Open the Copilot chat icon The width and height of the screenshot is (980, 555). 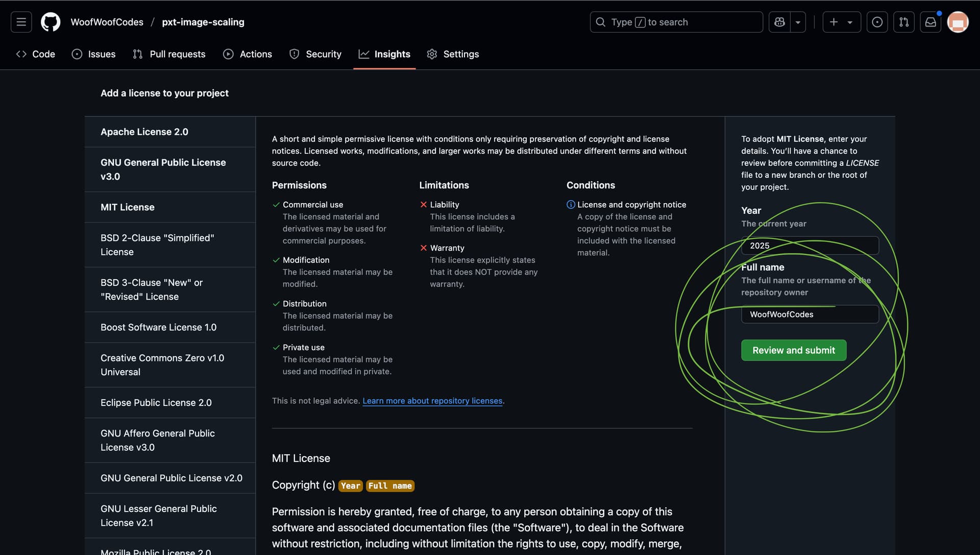779,22
